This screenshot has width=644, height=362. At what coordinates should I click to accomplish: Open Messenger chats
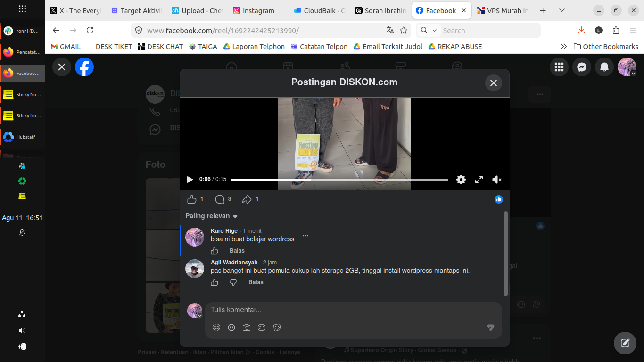582,67
